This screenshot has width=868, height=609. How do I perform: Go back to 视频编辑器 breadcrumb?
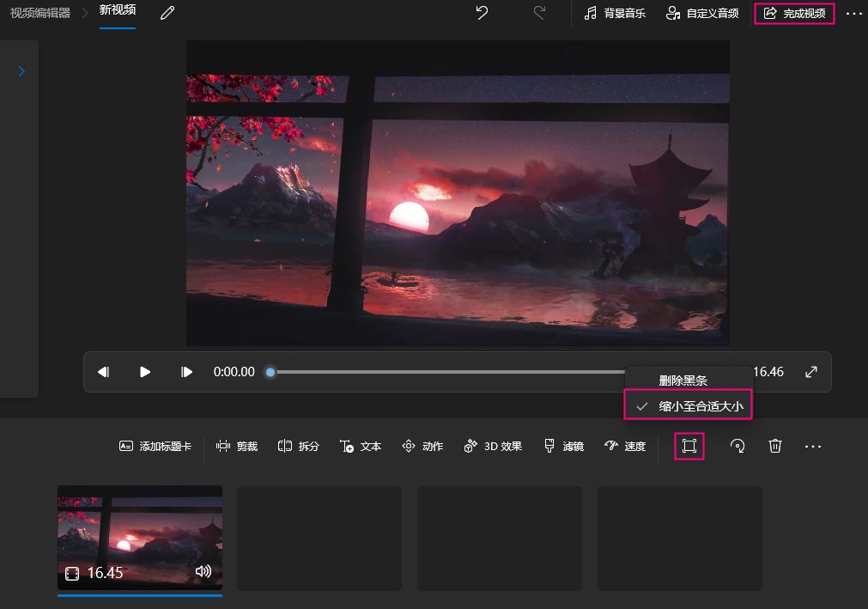[40, 13]
